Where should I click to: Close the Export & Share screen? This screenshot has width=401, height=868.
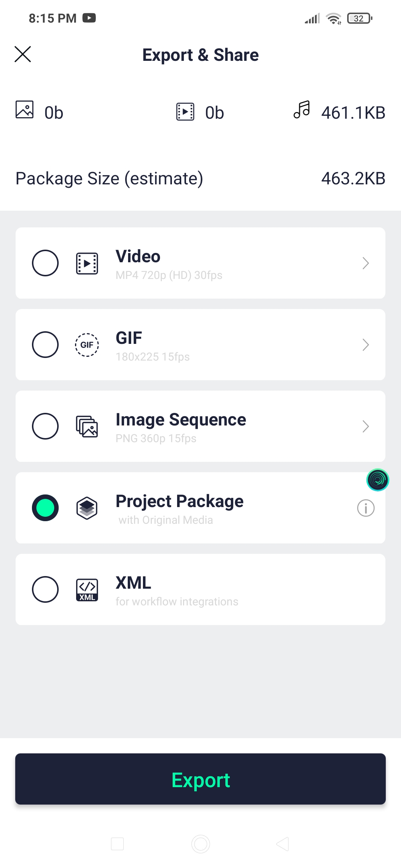23,54
